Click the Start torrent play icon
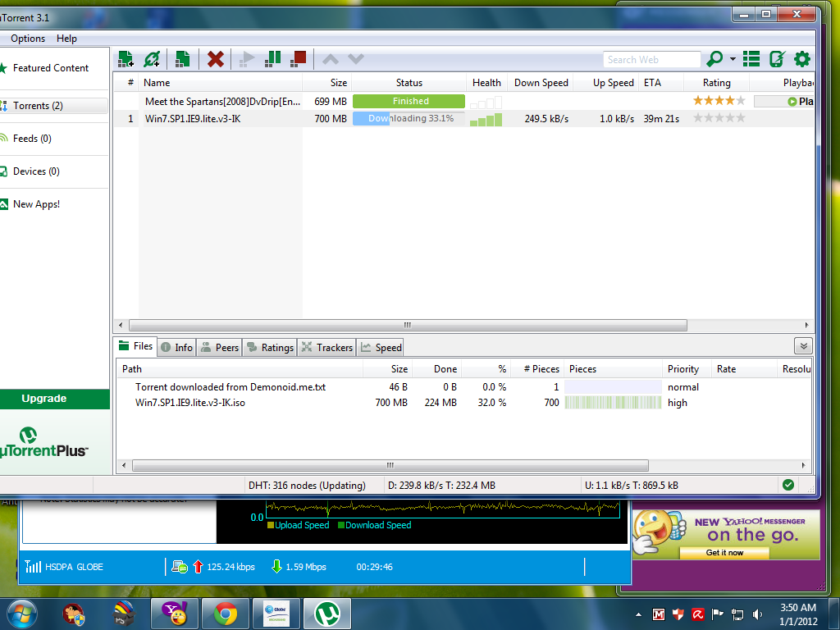Image resolution: width=840 pixels, height=630 pixels. 246,59
